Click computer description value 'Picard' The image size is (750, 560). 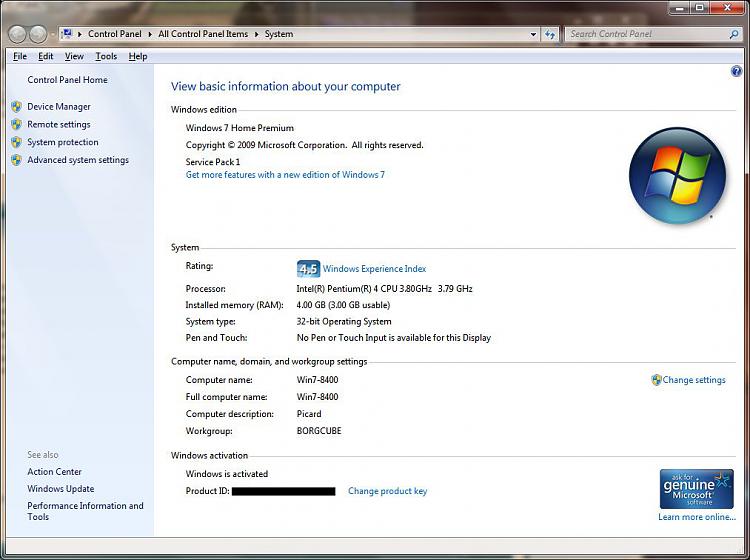(309, 414)
